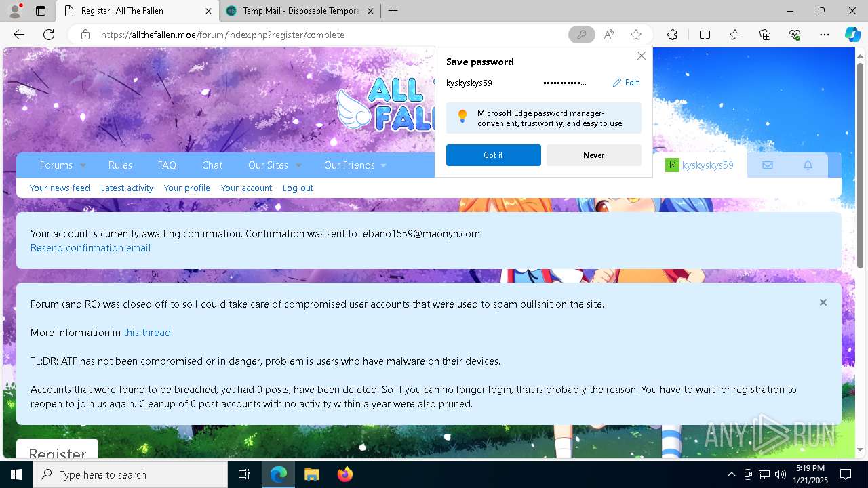Open Favorites list icon
The image size is (868, 488).
735,35
